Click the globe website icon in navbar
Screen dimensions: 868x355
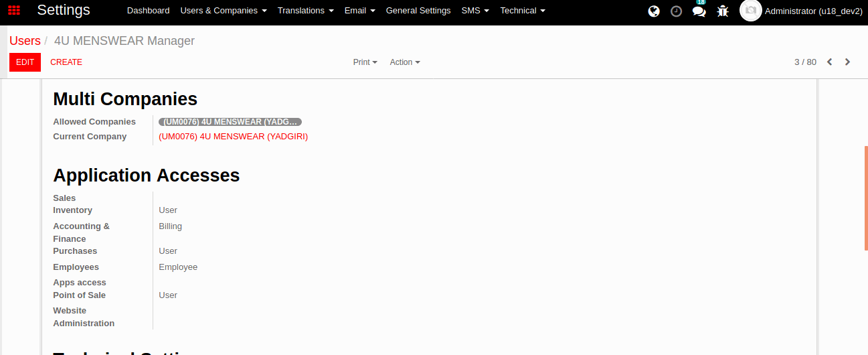(x=654, y=11)
